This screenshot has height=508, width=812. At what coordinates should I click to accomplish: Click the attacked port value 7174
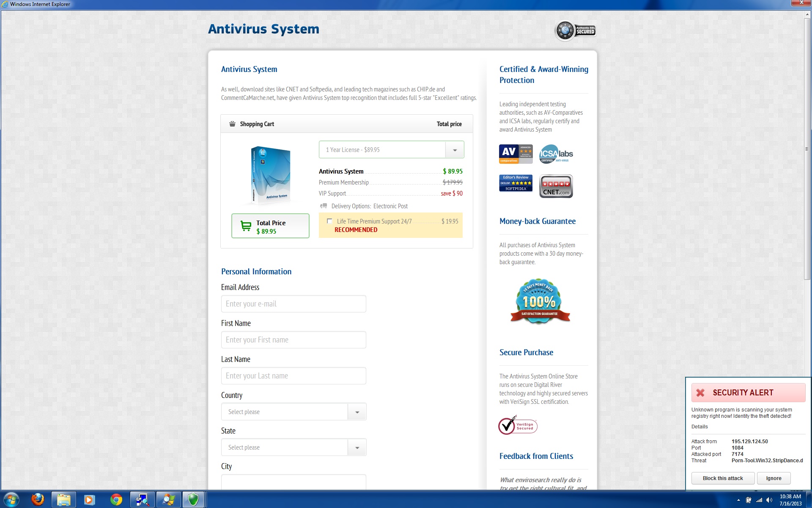point(738,454)
